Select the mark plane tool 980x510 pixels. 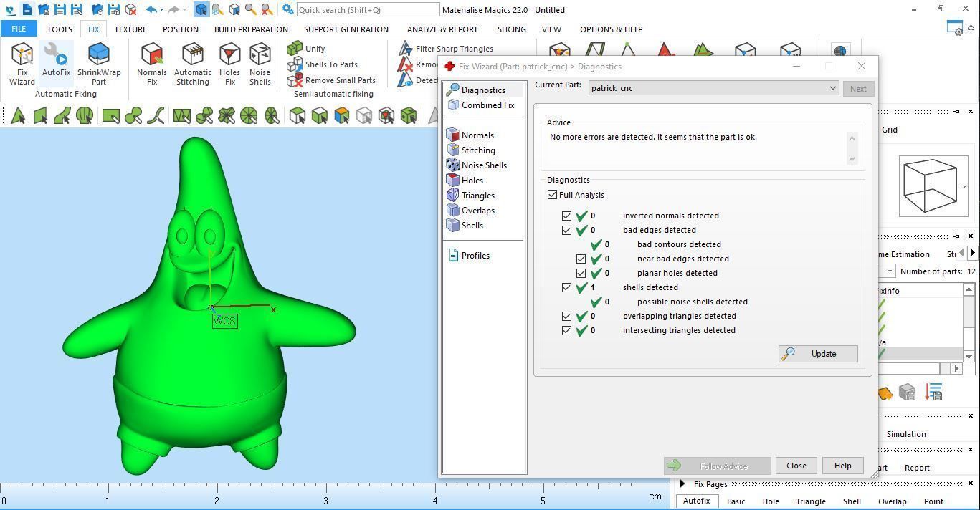click(x=40, y=115)
